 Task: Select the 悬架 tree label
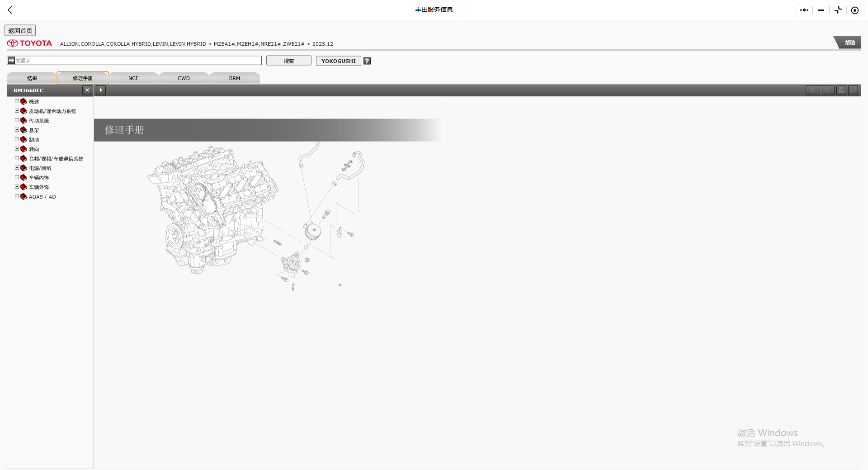pyautogui.click(x=34, y=130)
